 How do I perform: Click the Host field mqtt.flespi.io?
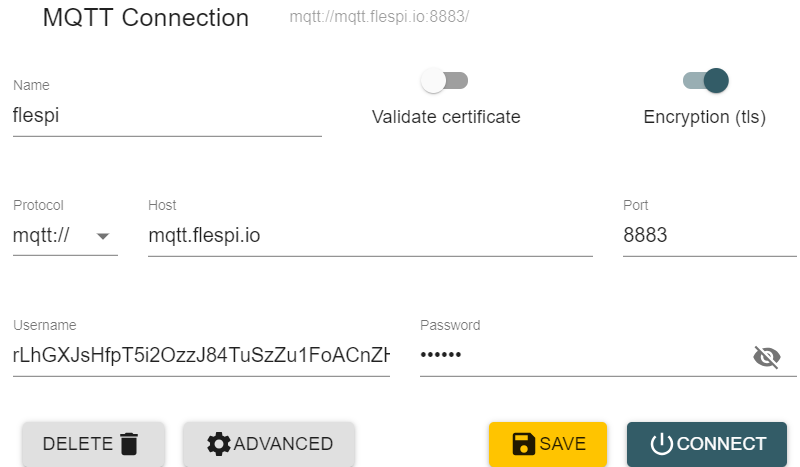[x=369, y=236]
